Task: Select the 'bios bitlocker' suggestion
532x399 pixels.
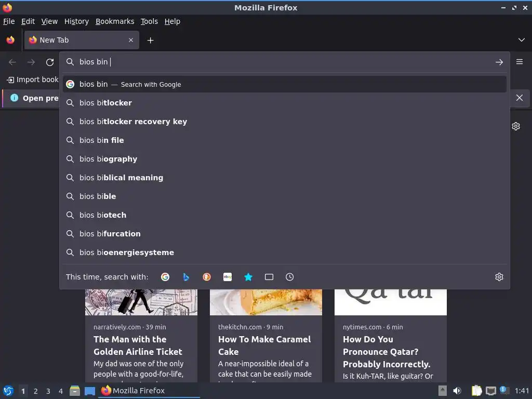Action: [284, 103]
